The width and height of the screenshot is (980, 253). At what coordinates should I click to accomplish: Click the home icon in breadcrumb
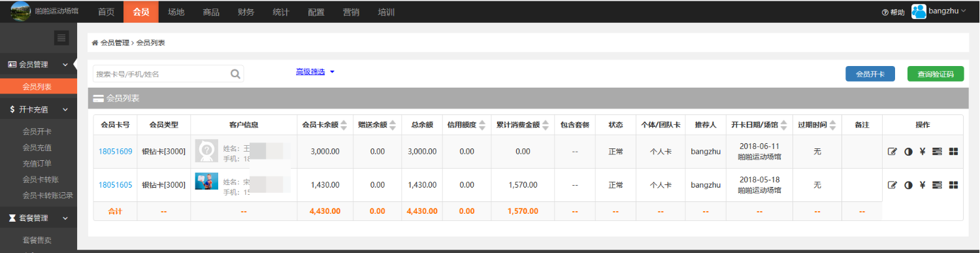[x=95, y=42]
